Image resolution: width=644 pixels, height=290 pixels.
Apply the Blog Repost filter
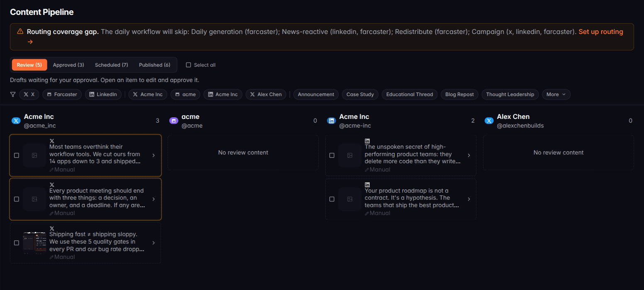[459, 94]
